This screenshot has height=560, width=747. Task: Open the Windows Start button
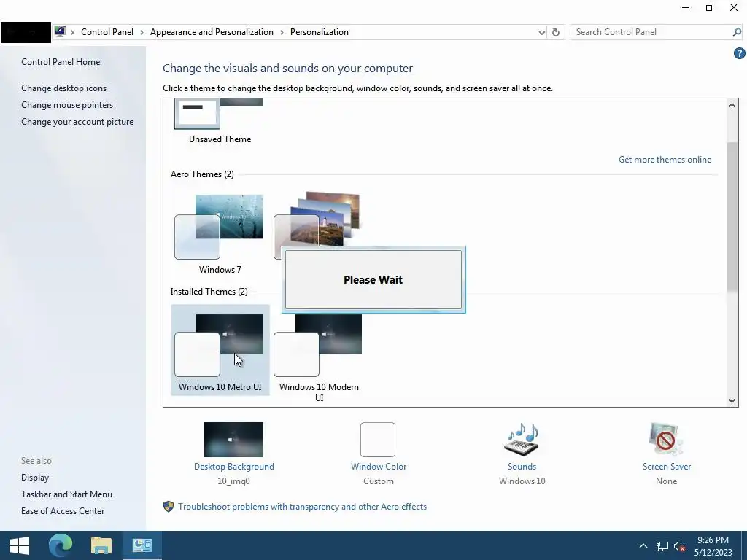click(x=20, y=545)
